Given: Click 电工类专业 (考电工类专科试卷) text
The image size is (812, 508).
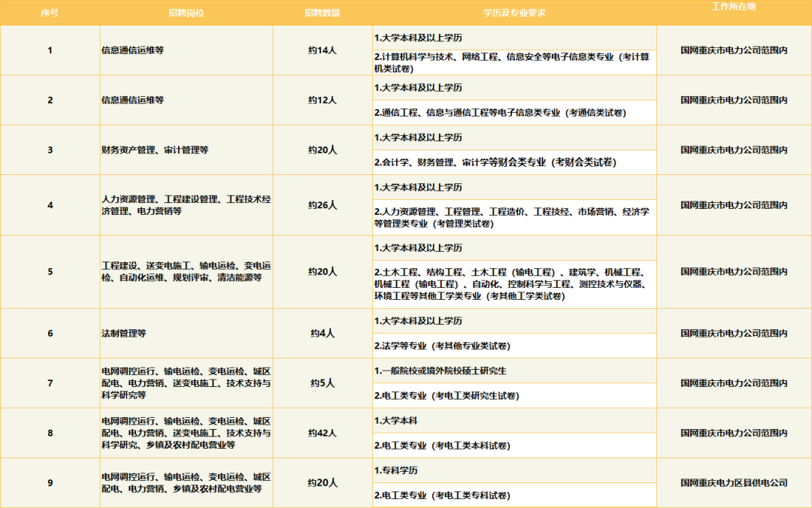Looking at the screenshot, I should click(x=442, y=495).
